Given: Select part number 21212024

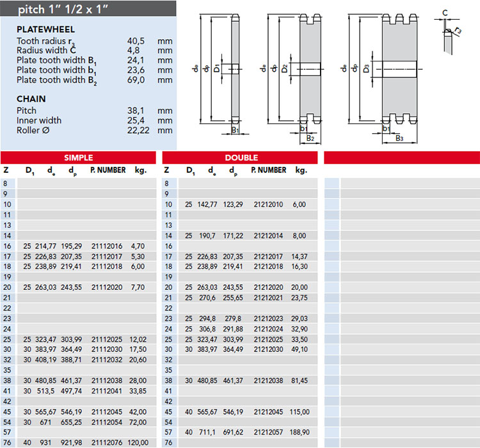Looking at the screenshot, I should pos(268,329).
